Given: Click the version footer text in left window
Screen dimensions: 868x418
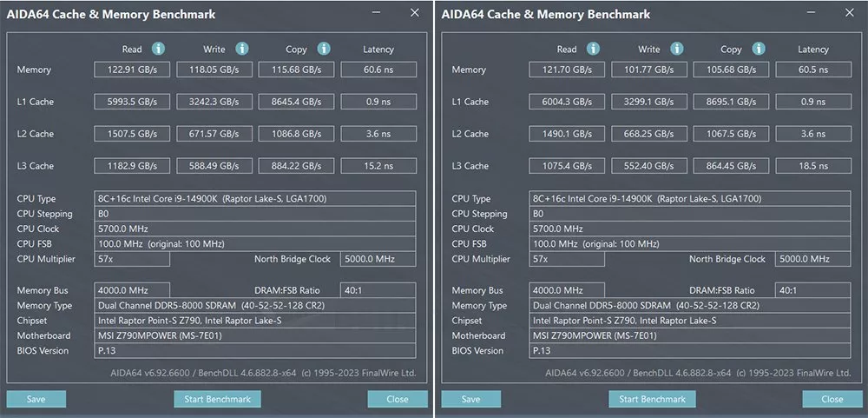Looking at the screenshot, I should (x=264, y=373).
